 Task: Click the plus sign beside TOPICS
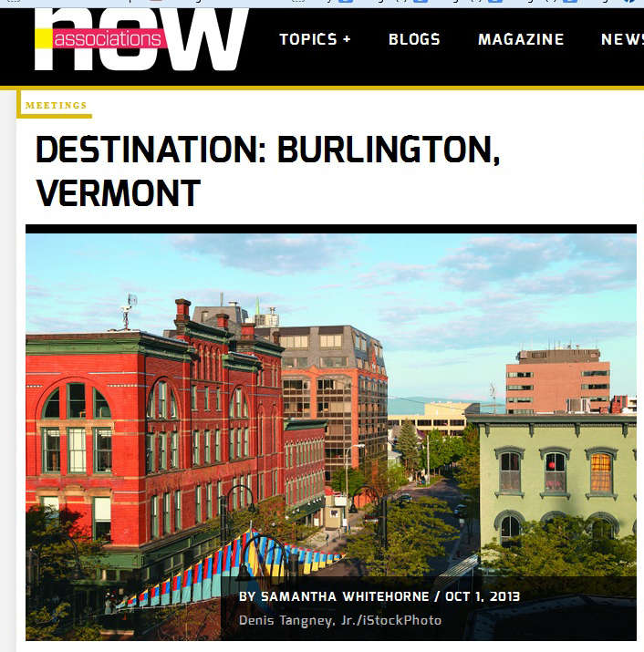coord(347,39)
